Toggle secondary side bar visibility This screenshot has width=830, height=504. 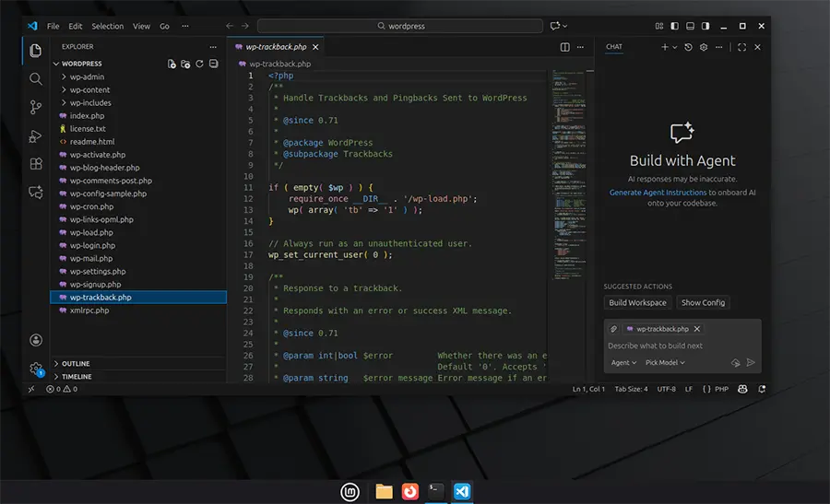point(705,26)
